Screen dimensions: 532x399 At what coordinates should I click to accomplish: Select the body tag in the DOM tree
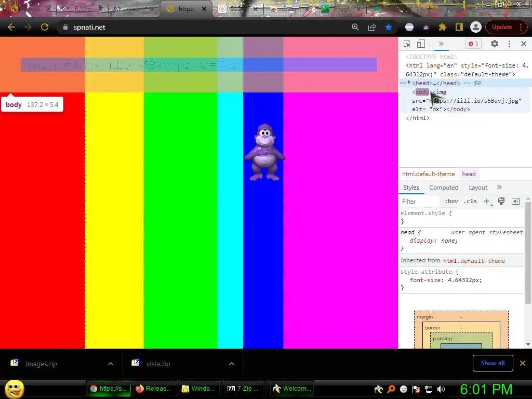pyautogui.click(x=422, y=92)
